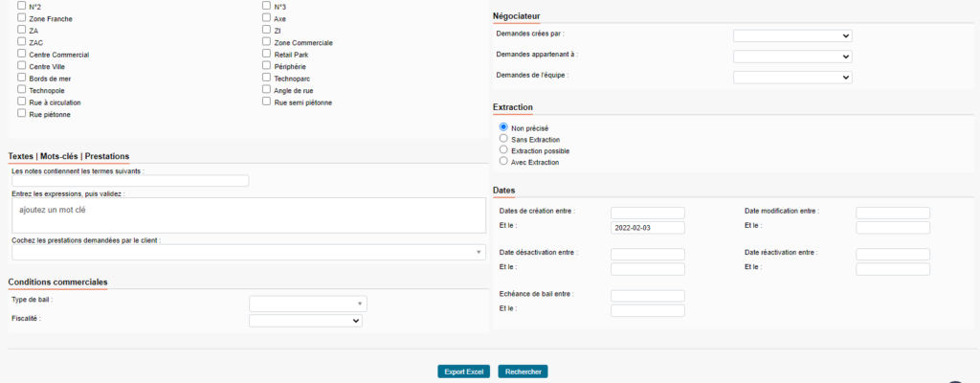Open the Type de bail dropdown
The width and height of the screenshot is (980, 383).
307,304
